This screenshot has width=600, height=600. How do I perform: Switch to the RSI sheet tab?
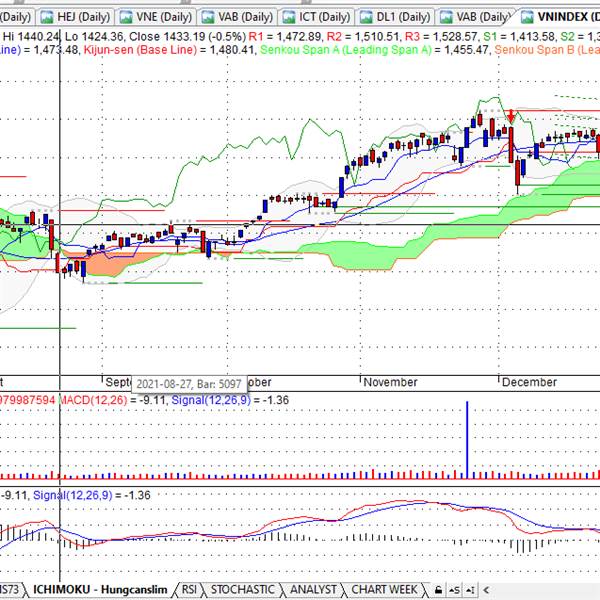coord(189,590)
